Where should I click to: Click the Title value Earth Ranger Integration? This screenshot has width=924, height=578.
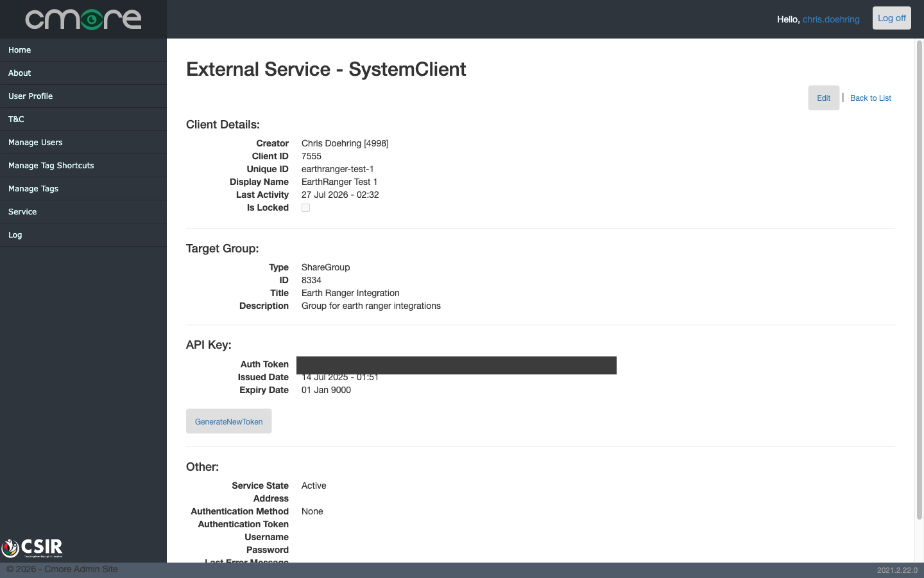tap(350, 293)
